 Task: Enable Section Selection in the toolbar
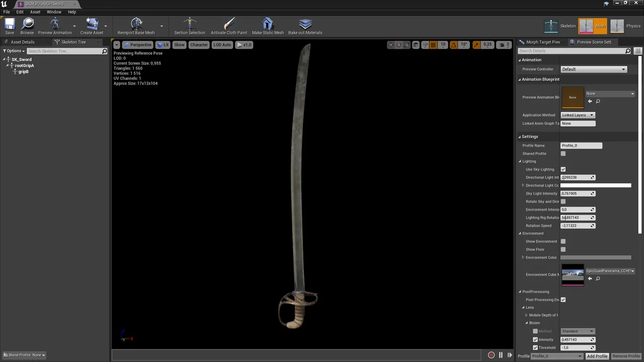[190, 25]
